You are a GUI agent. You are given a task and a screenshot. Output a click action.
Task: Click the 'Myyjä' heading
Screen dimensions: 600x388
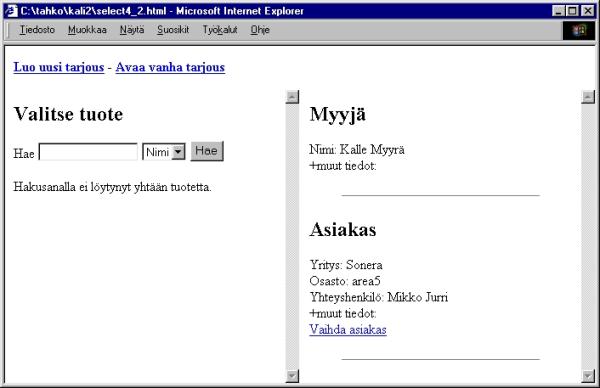point(338,114)
